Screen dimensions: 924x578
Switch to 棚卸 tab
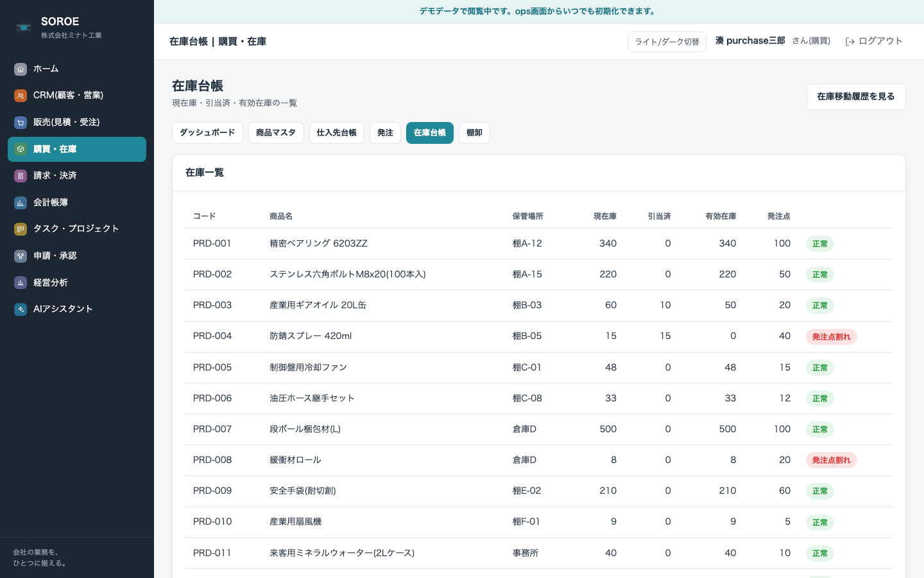474,133
